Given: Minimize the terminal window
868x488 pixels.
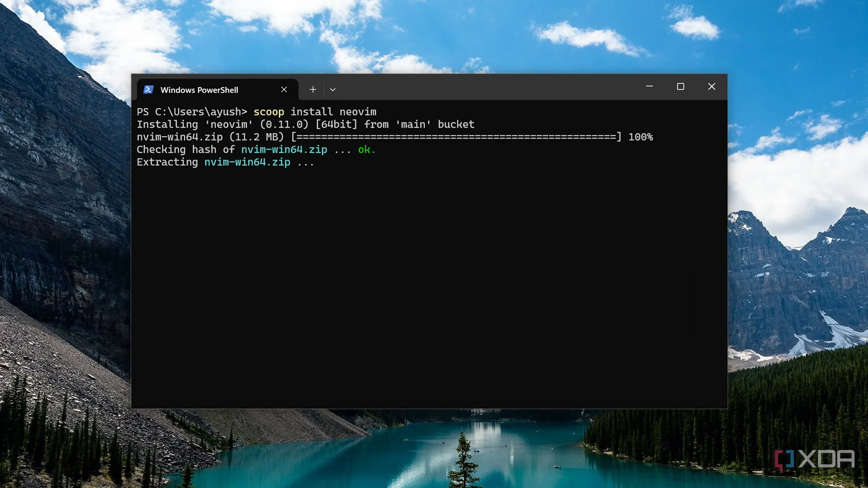Looking at the screenshot, I should [x=649, y=86].
